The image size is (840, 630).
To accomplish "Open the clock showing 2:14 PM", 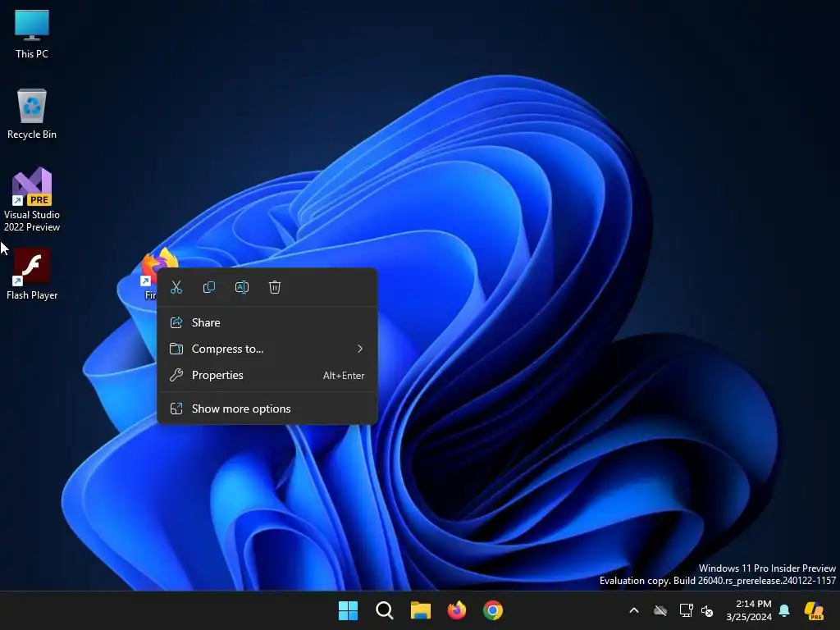I will (749, 610).
